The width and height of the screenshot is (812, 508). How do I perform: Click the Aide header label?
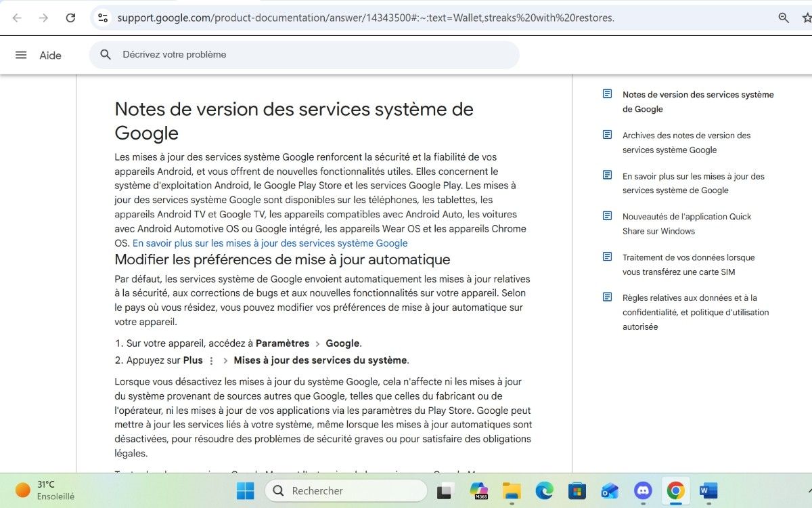click(51, 56)
